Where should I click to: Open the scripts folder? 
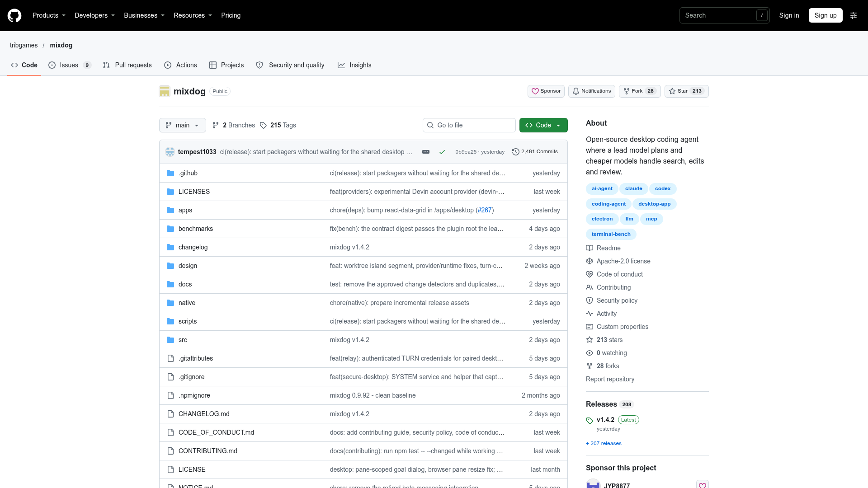[188, 321]
